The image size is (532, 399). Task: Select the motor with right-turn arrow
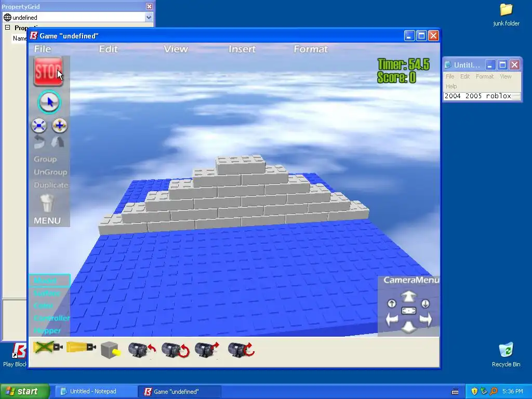pos(207,350)
